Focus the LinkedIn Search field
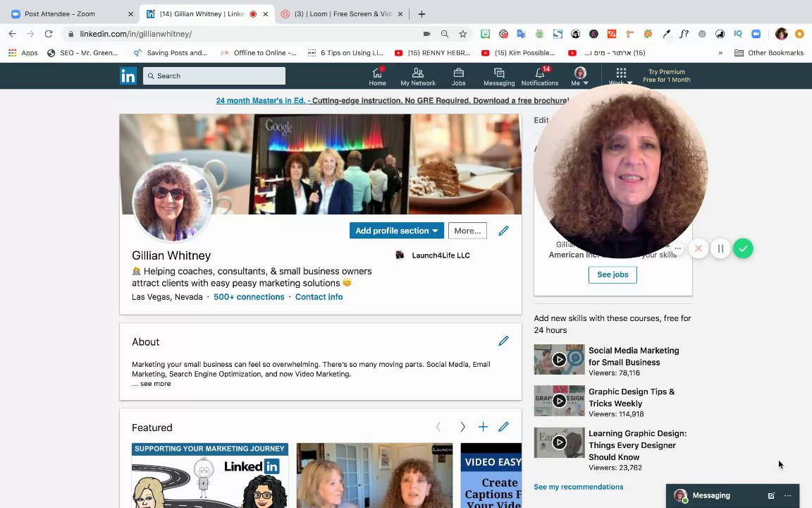The image size is (812, 508). tap(214, 75)
